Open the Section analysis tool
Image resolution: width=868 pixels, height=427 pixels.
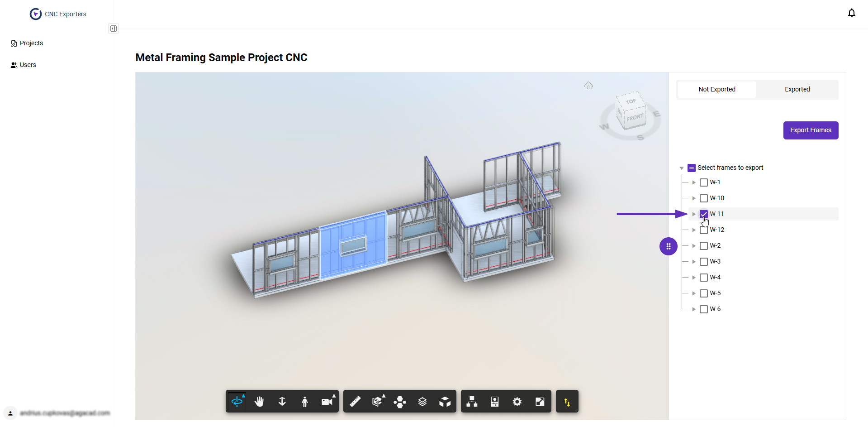click(377, 402)
